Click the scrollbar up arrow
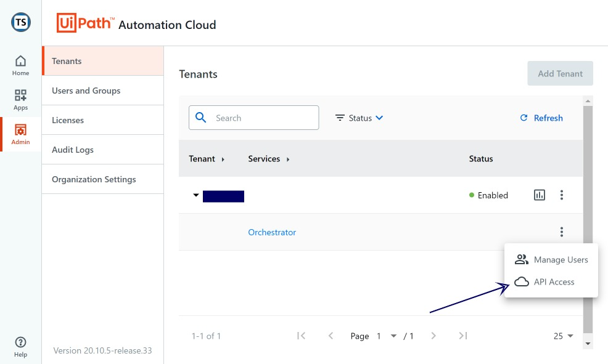This screenshot has height=364, width=608. pos(588,100)
